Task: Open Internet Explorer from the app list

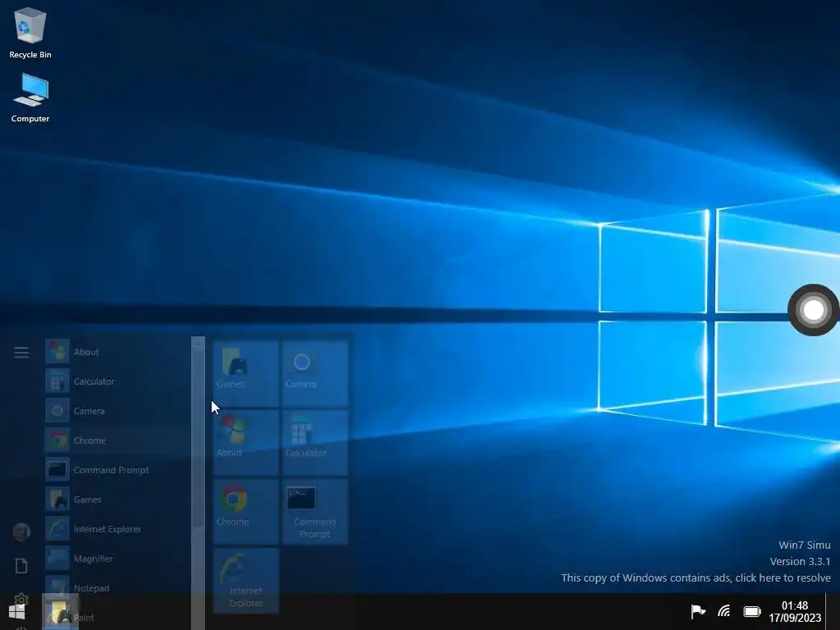Action: (x=116, y=529)
